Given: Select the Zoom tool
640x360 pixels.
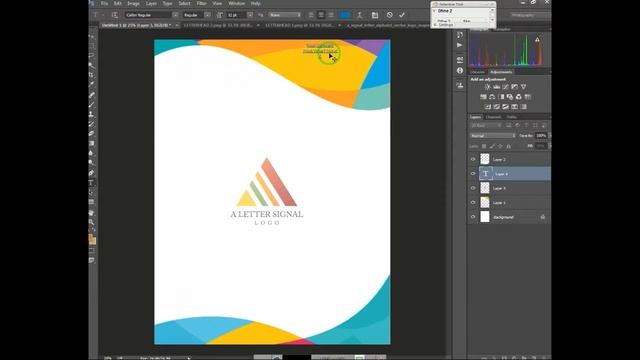Looking at the screenshot, I should coord(91,222).
